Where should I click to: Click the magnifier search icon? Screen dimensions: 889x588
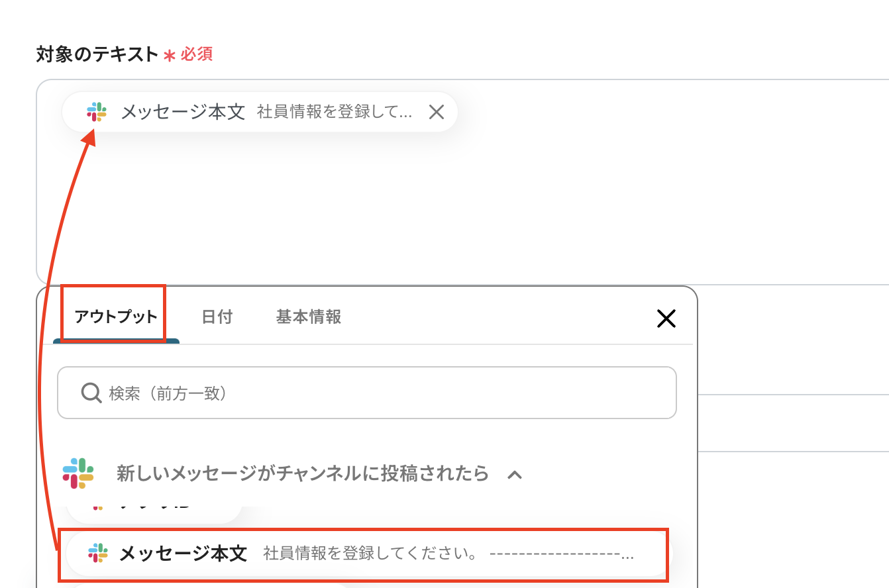90,393
